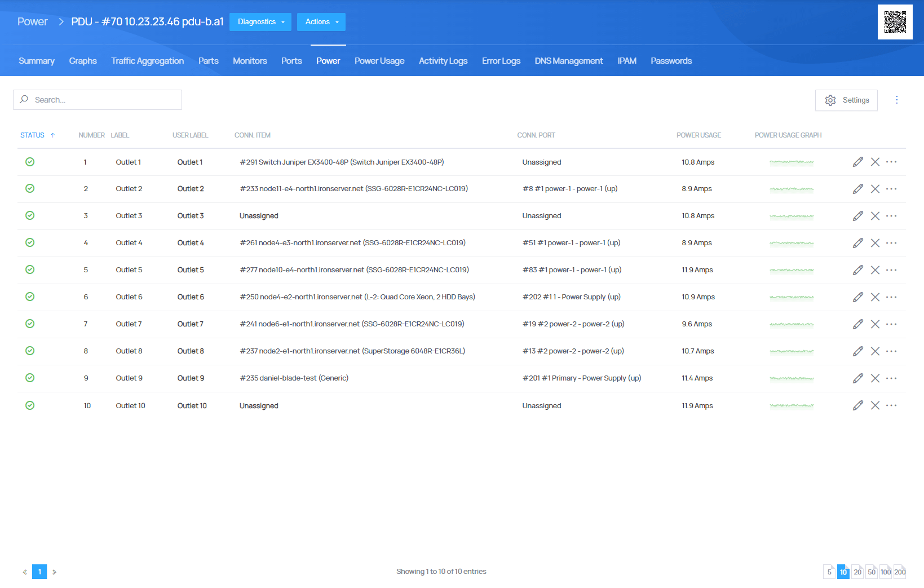Expand the Diagnostics dropdown
The image size is (924, 588).
pos(260,22)
